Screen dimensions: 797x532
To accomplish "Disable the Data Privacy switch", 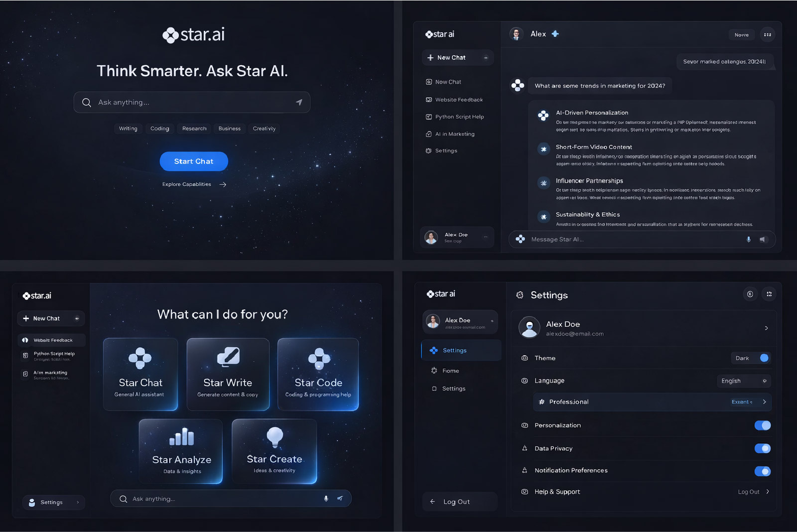I will pyautogui.click(x=762, y=448).
